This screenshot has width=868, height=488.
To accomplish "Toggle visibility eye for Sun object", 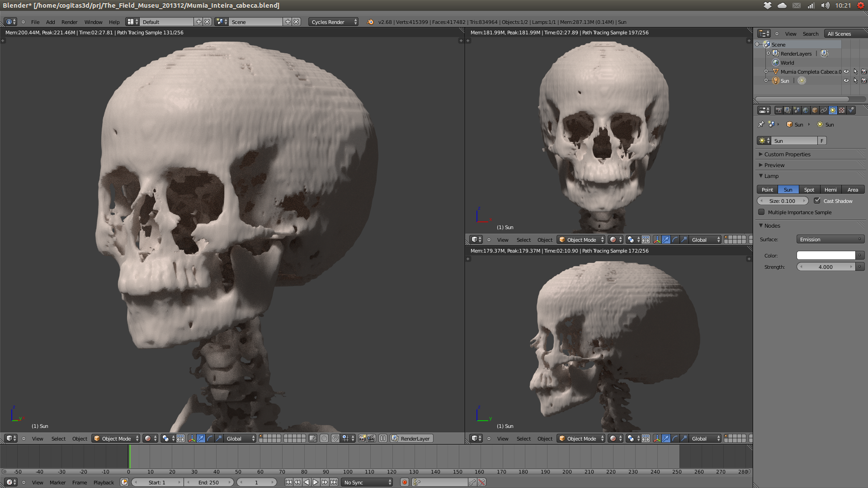I will [x=846, y=80].
